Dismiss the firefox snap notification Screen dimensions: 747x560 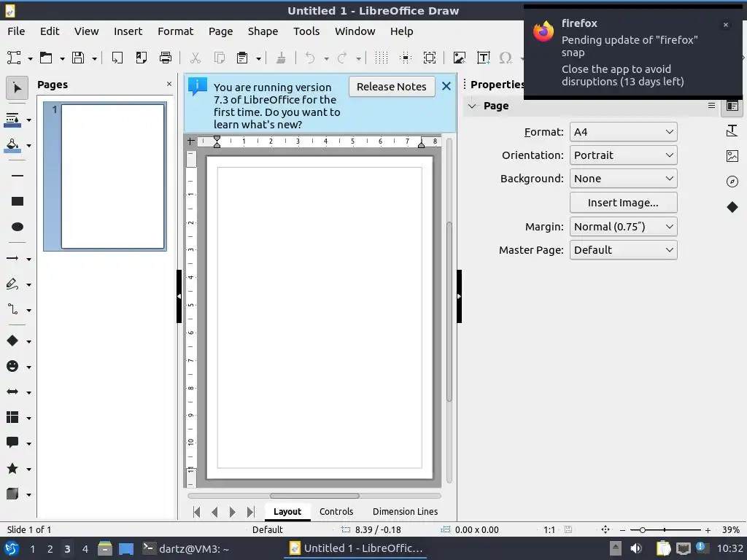[726, 25]
